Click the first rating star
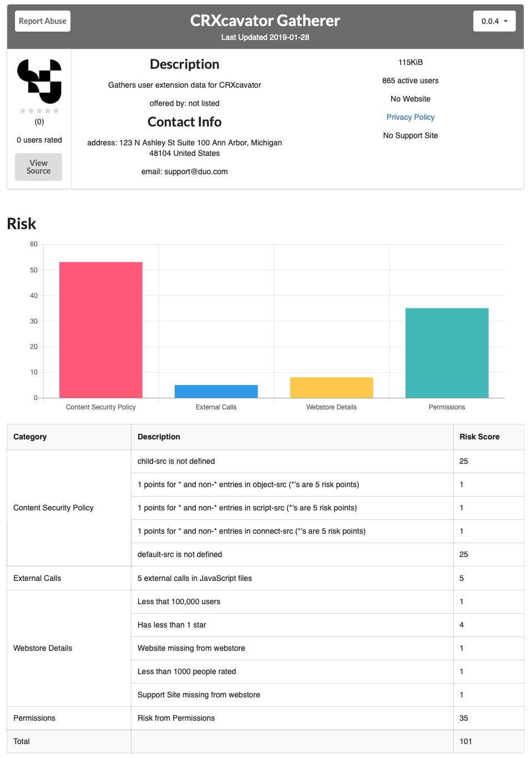 [x=23, y=111]
